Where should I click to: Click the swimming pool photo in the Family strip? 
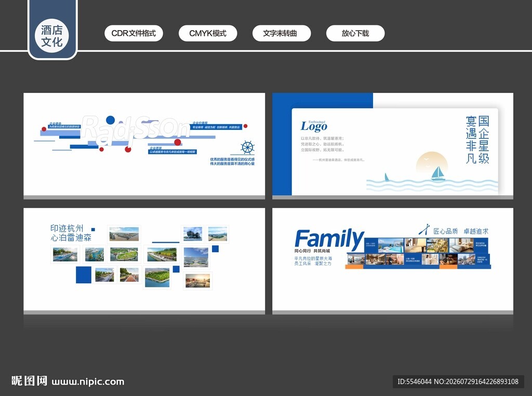click(390, 245)
